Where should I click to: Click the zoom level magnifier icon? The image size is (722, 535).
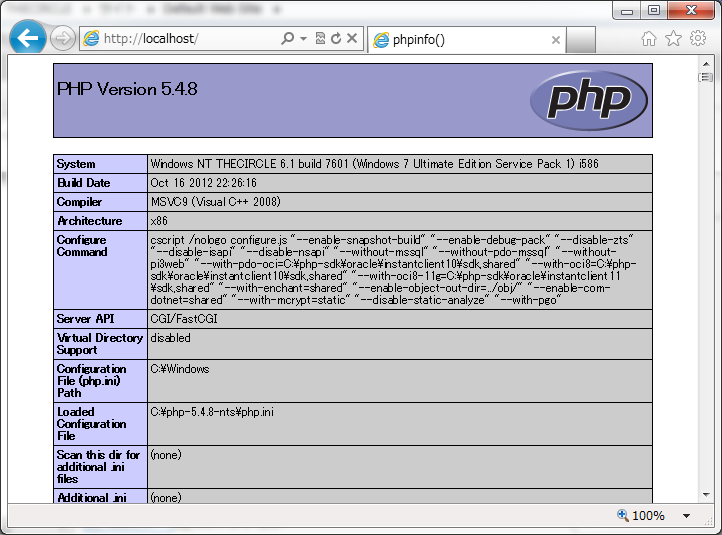[623, 515]
